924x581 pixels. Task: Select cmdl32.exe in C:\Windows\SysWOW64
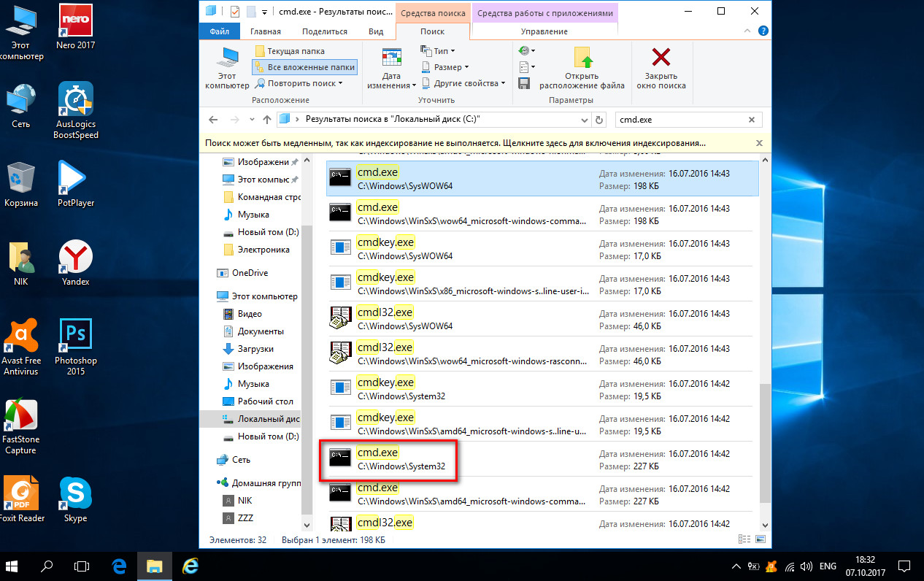tap(542, 319)
